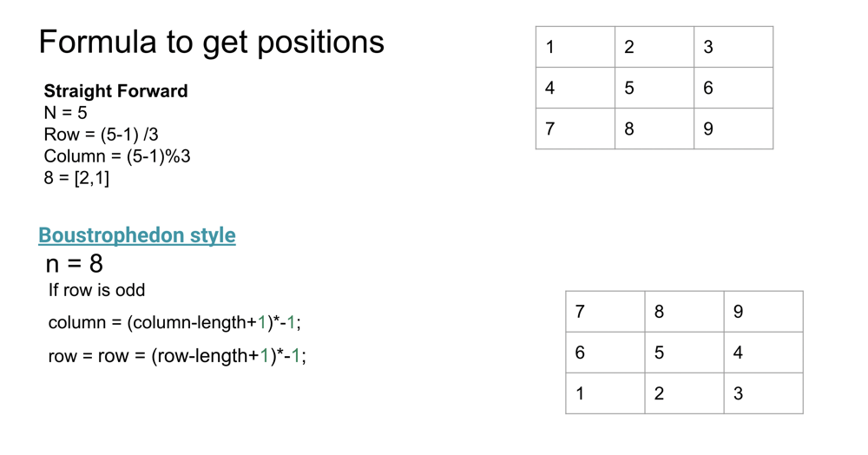Screen dimensions: 868x455
Task: Click the column-length formula line
Action: click(x=174, y=323)
